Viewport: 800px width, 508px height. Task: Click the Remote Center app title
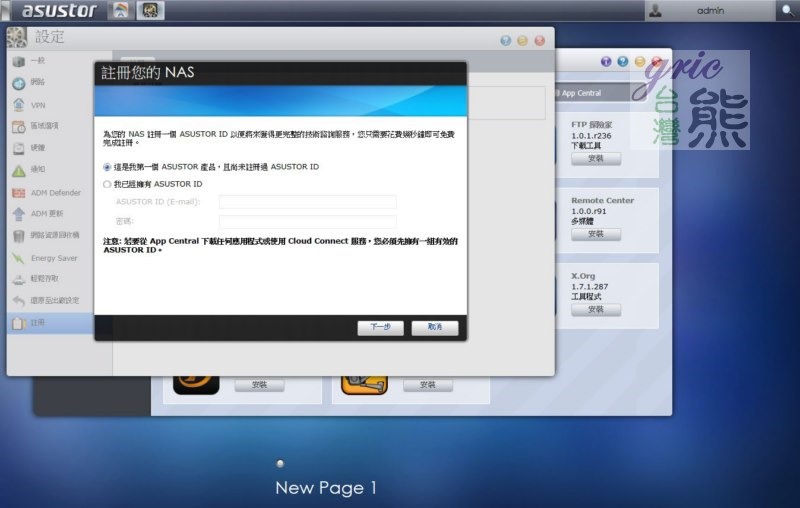point(603,200)
